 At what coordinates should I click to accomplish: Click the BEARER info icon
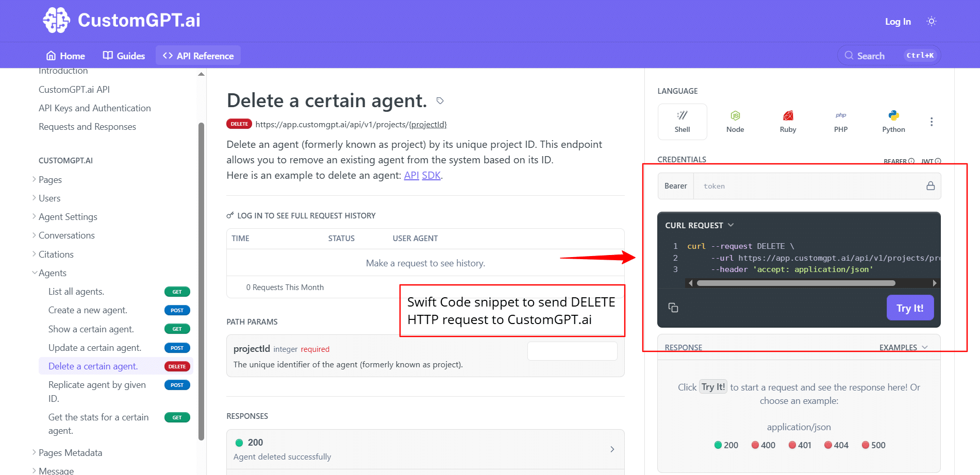pos(911,161)
